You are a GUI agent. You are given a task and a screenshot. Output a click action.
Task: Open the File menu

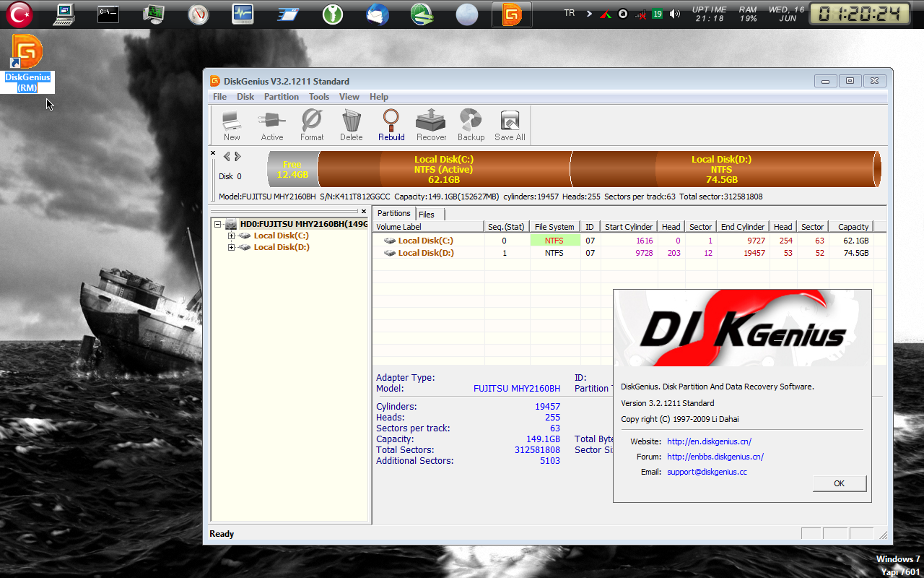(x=219, y=97)
